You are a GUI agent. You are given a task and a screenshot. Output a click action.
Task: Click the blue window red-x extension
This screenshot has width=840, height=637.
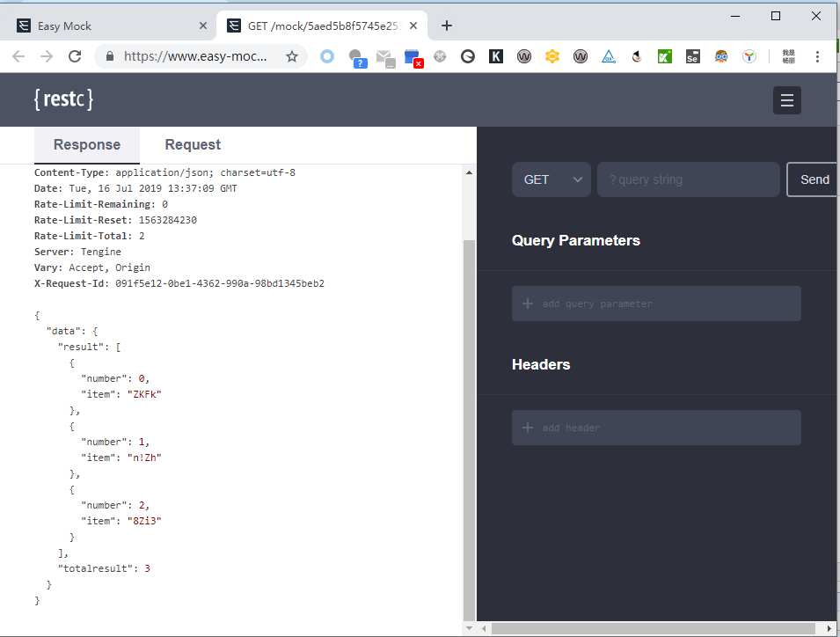tap(413, 58)
